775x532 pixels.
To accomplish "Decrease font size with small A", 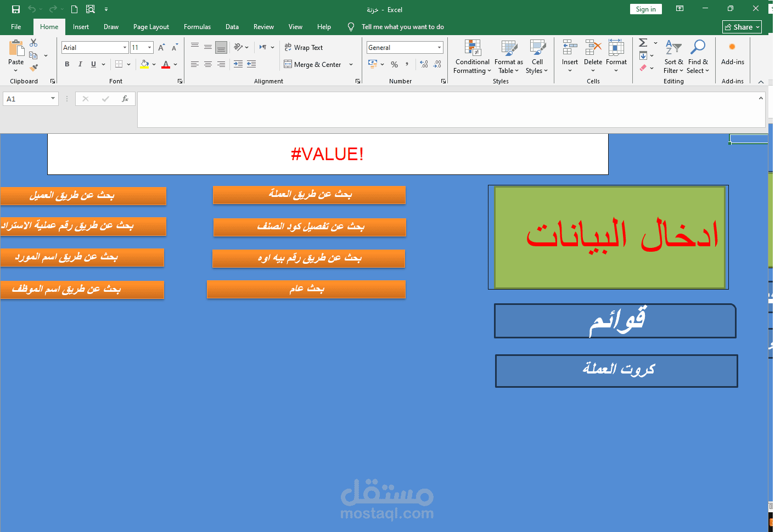I will click(x=175, y=48).
